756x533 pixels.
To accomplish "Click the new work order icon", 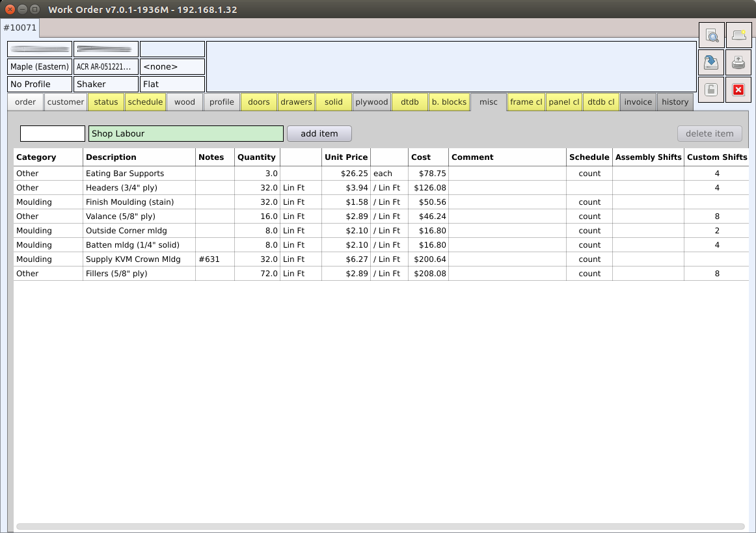I will click(738, 35).
